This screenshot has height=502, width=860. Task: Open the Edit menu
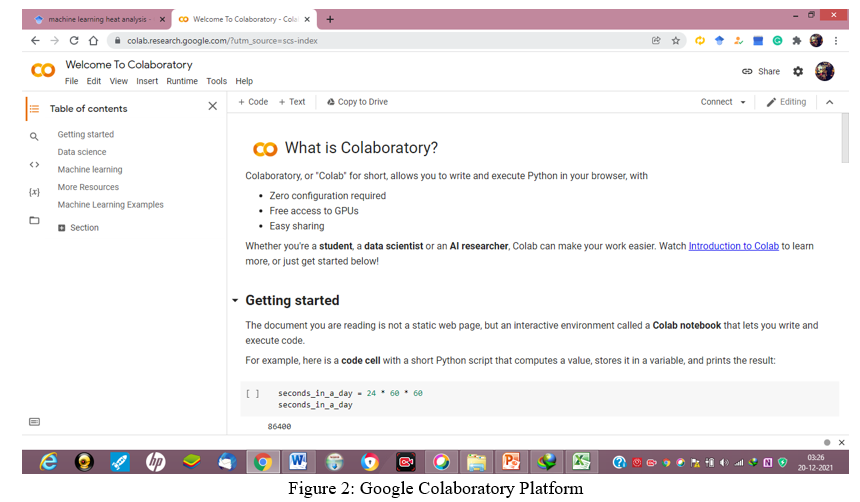[x=94, y=81]
